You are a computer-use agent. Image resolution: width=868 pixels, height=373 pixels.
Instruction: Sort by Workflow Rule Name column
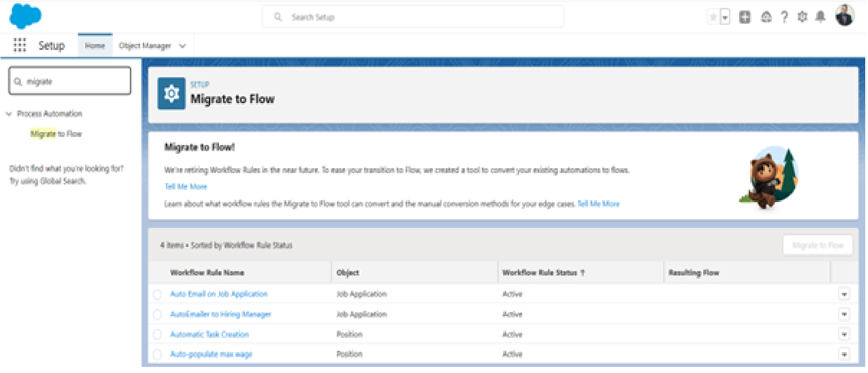207,273
